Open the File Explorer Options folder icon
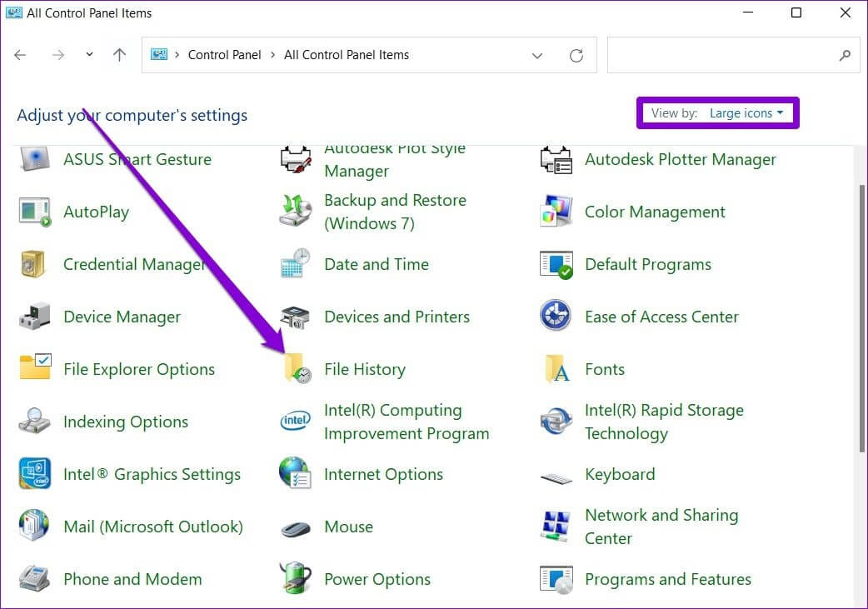Image resolution: width=868 pixels, height=609 pixels. (x=35, y=367)
